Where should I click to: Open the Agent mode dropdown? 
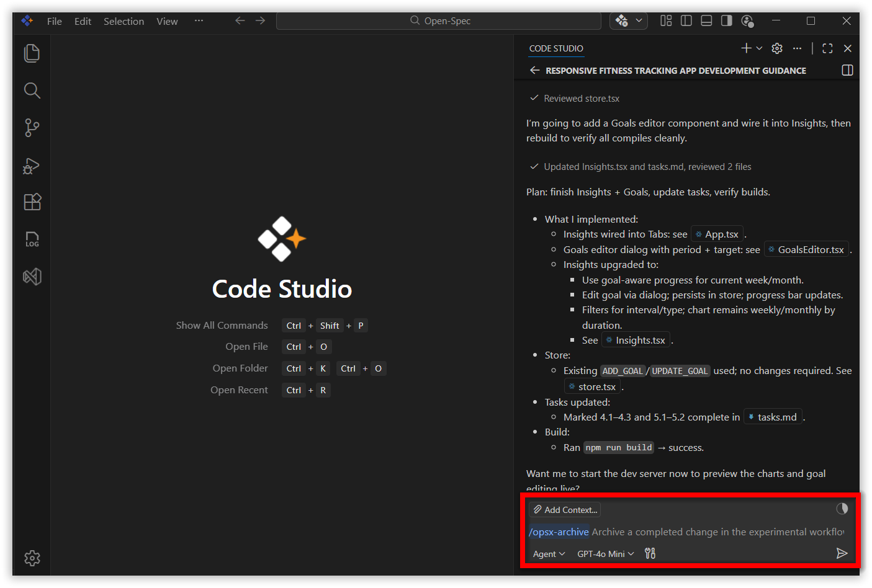coord(549,554)
